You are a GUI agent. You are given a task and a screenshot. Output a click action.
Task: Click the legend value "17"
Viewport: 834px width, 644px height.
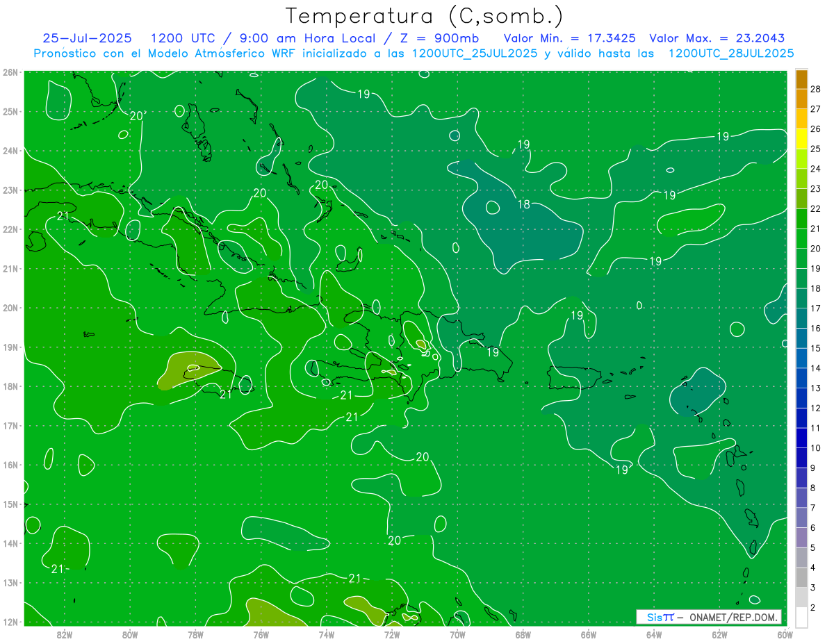(x=815, y=308)
